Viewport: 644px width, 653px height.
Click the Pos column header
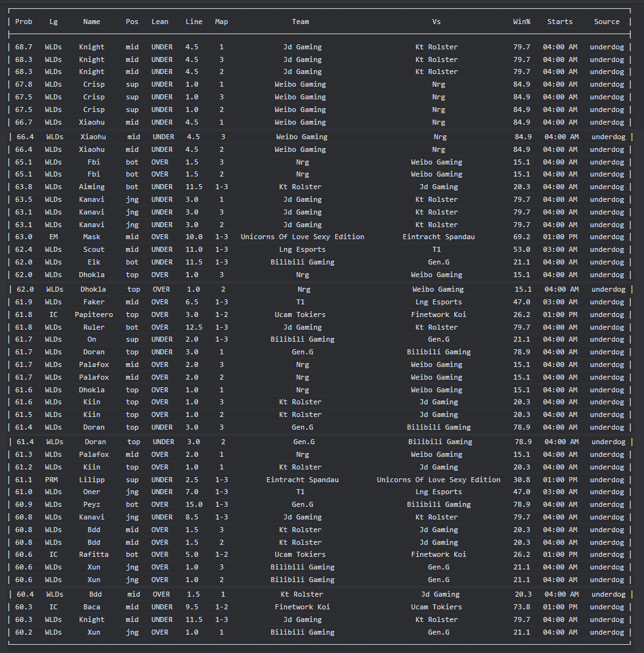(x=132, y=22)
